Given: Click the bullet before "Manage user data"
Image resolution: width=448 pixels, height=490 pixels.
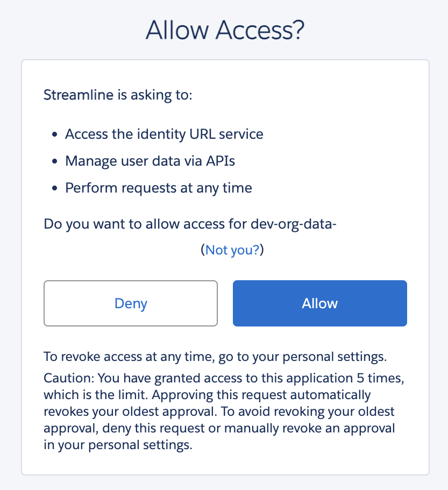Looking at the screenshot, I should tap(55, 161).
